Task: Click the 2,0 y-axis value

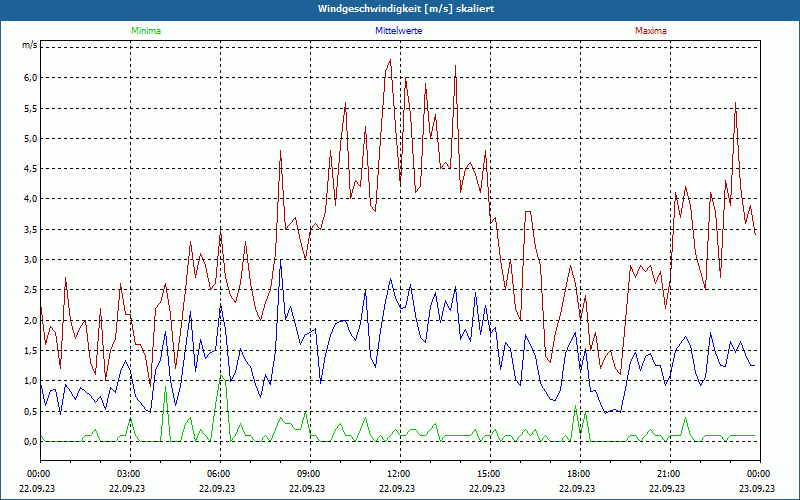Action: pos(31,320)
